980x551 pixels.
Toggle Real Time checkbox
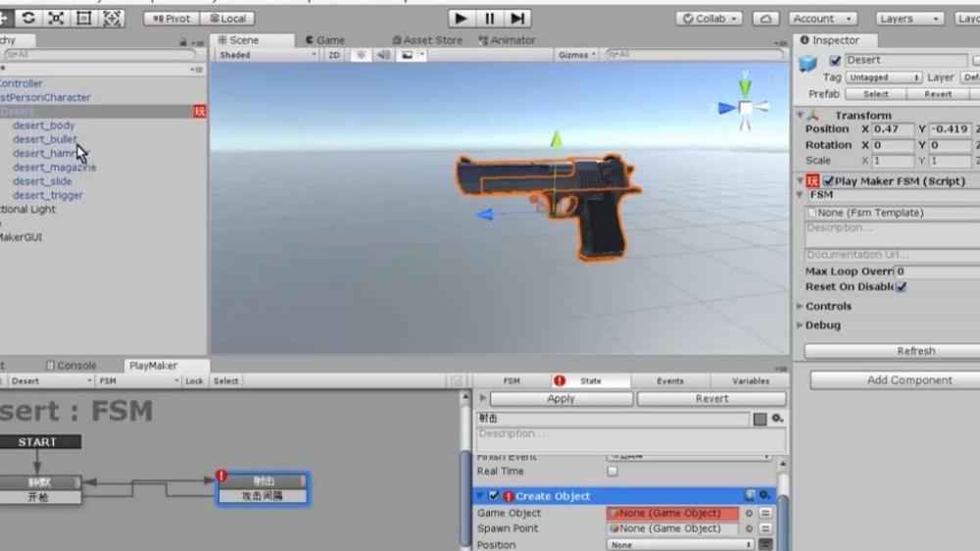(x=612, y=471)
